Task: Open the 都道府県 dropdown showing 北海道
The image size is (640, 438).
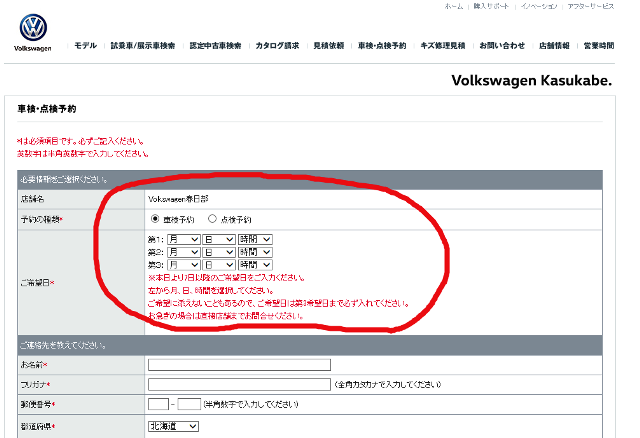Action: coord(173,426)
